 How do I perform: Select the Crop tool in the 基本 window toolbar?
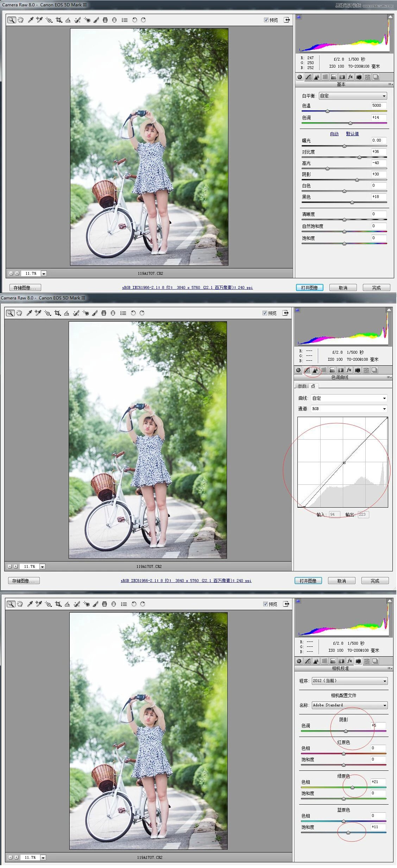click(x=59, y=20)
